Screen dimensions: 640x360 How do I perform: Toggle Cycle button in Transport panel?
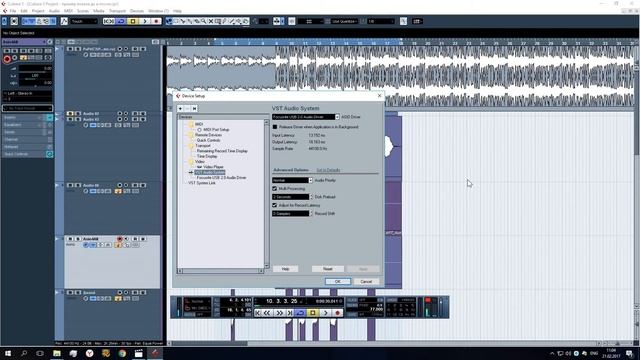point(300,313)
